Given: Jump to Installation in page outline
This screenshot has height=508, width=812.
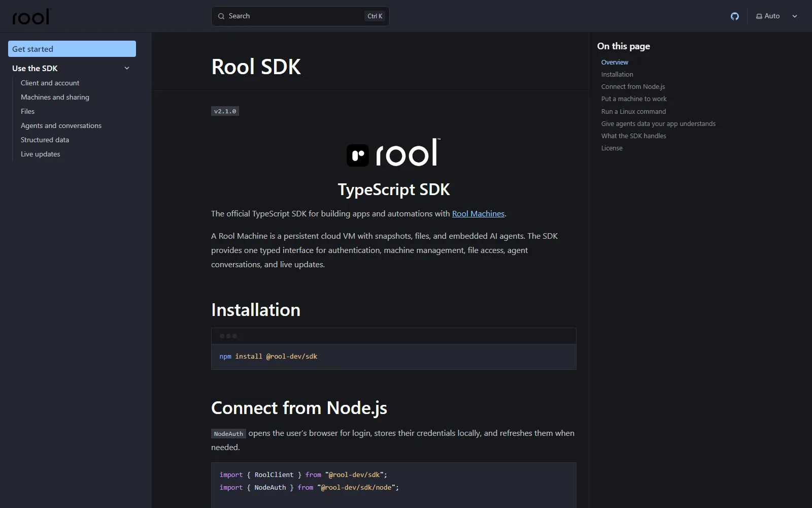Looking at the screenshot, I should (617, 74).
